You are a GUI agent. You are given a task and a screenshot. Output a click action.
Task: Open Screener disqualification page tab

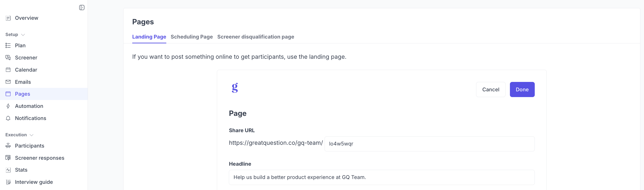tap(256, 37)
